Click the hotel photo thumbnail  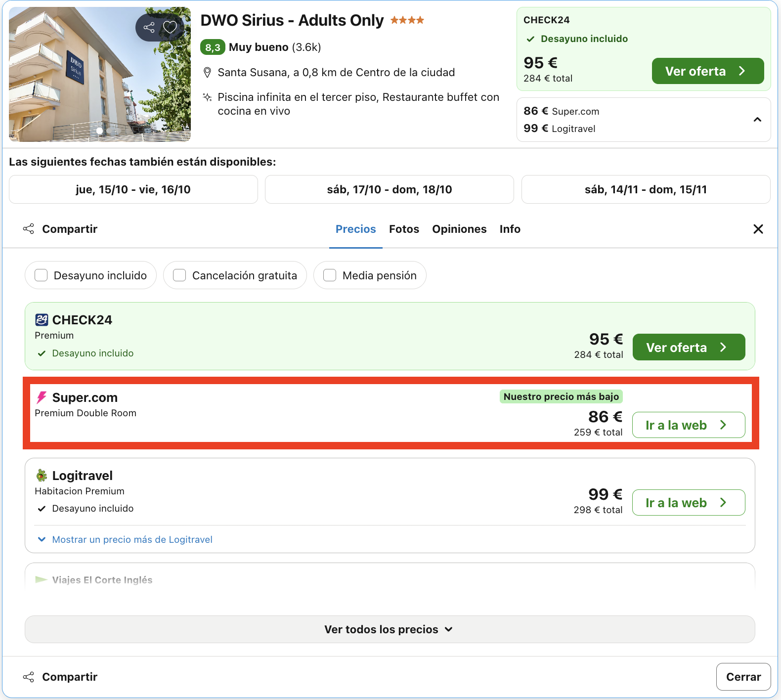click(100, 74)
